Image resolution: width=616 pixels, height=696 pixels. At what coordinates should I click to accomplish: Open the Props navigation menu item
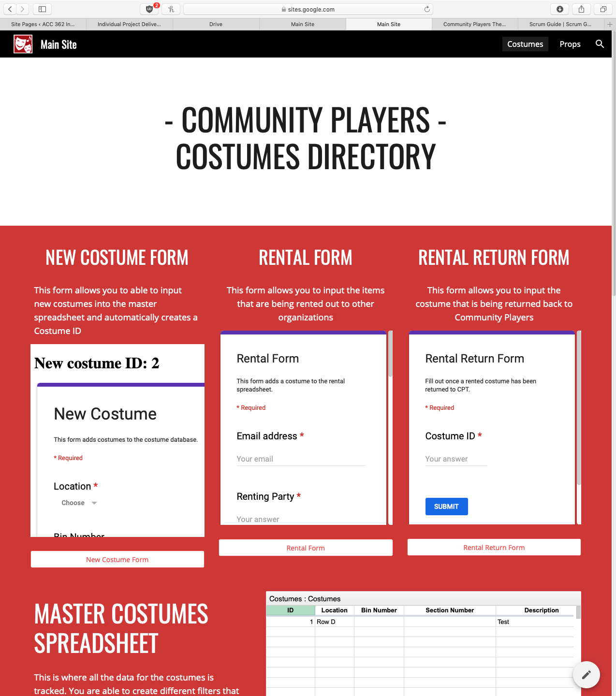570,44
